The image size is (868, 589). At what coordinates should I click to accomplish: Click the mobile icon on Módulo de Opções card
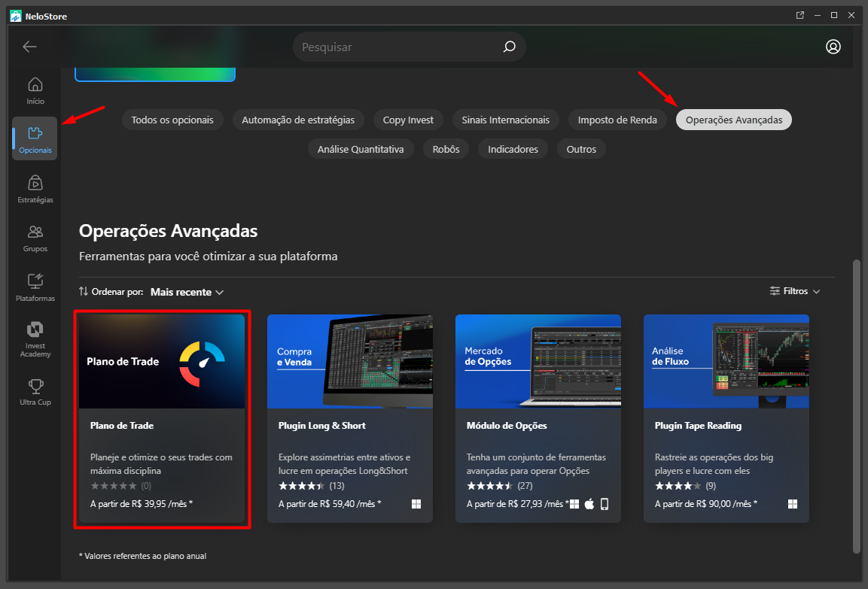[605, 504]
